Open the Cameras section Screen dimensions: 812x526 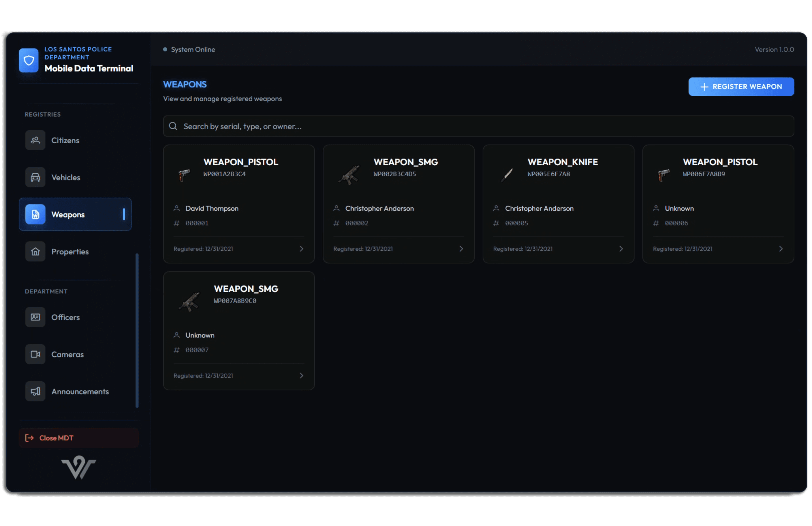coord(75,355)
